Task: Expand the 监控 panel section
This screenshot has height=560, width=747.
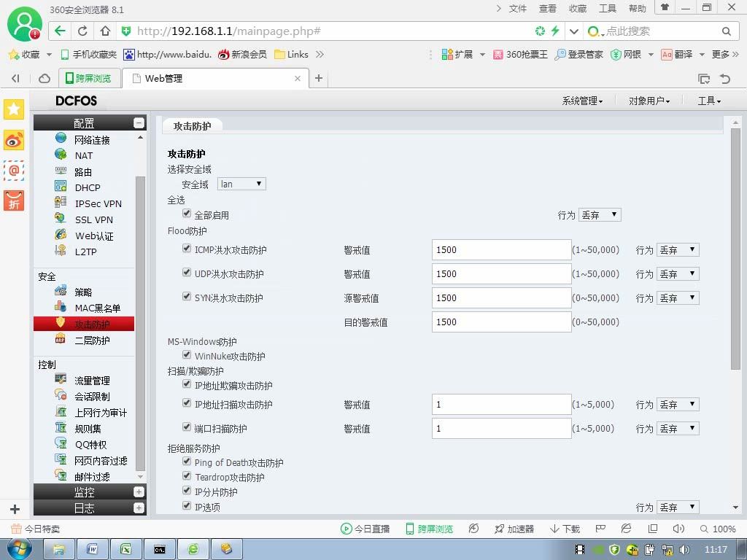Action: (139, 492)
